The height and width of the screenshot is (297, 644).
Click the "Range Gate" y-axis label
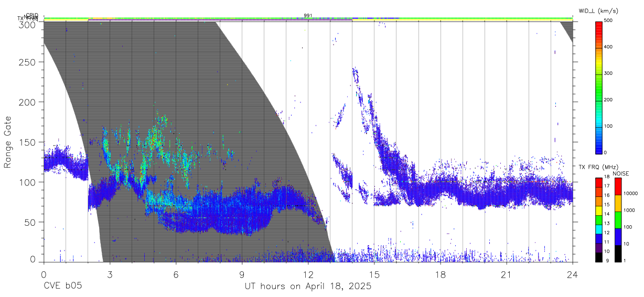(8, 142)
